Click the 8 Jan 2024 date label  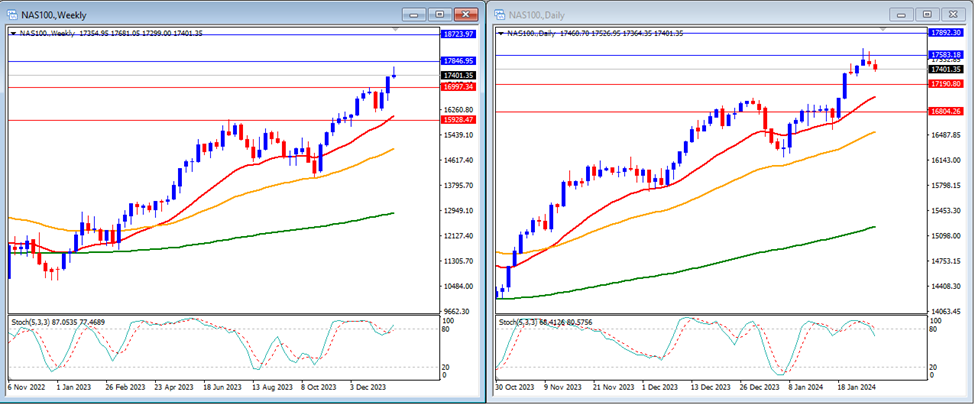tap(808, 387)
